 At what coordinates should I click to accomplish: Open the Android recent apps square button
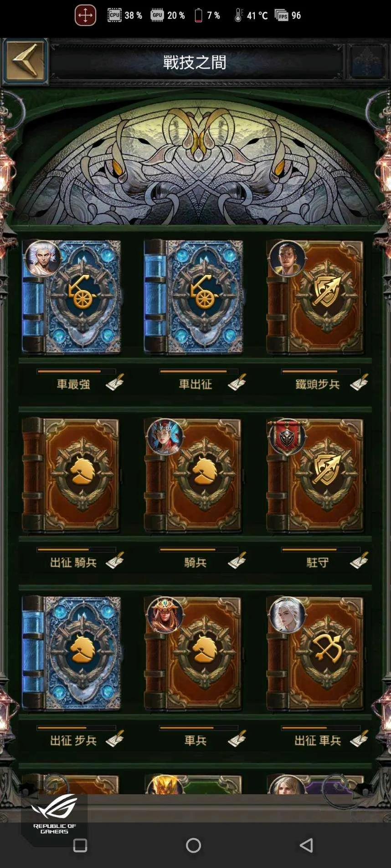[x=80, y=846]
